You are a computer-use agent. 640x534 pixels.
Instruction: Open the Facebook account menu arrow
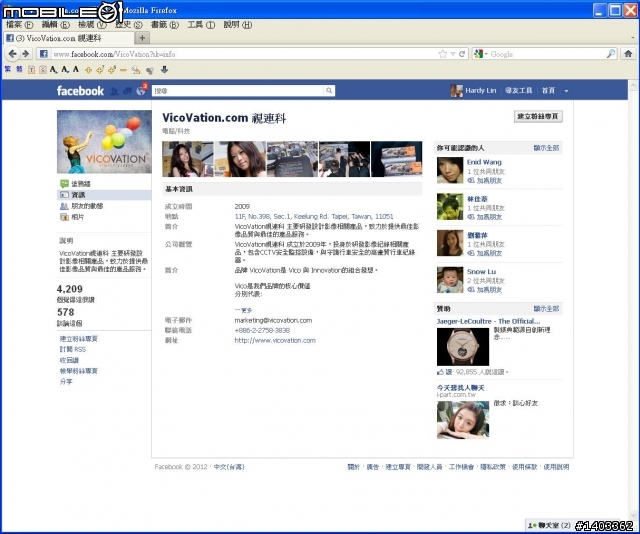click(x=566, y=91)
